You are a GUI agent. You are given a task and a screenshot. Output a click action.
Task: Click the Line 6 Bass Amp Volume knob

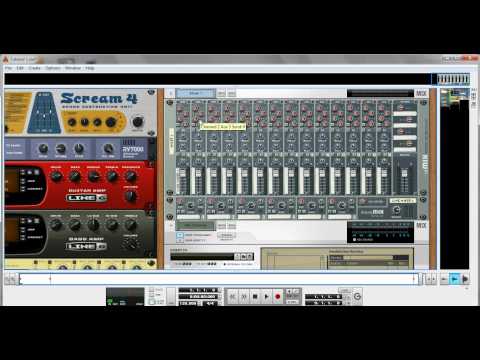click(130, 245)
